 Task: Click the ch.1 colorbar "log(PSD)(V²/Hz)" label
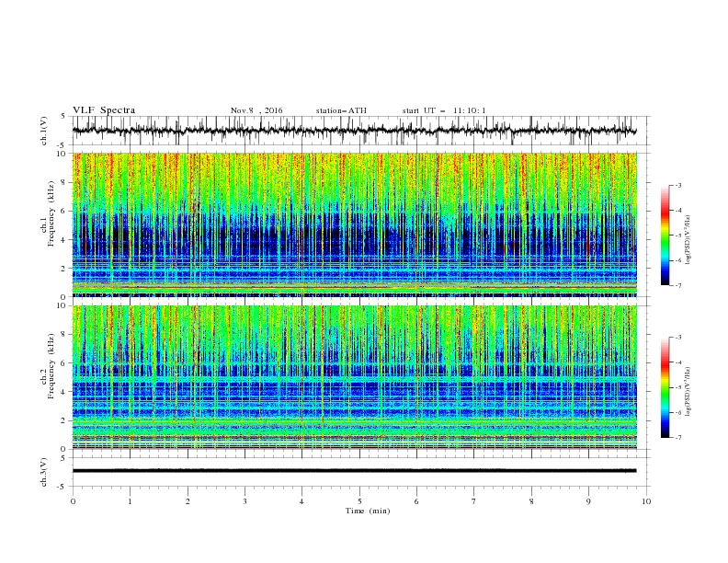688,240
